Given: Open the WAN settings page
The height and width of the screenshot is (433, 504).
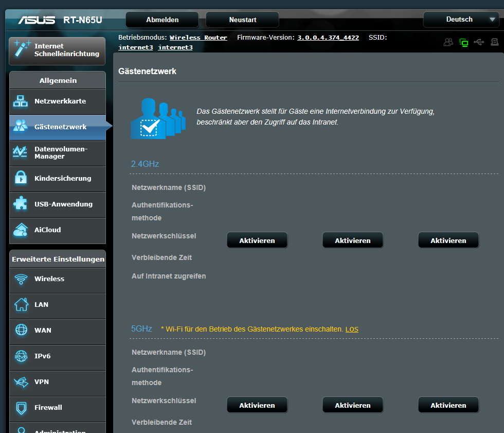Looking at the screenshot, I should (43, 331).
